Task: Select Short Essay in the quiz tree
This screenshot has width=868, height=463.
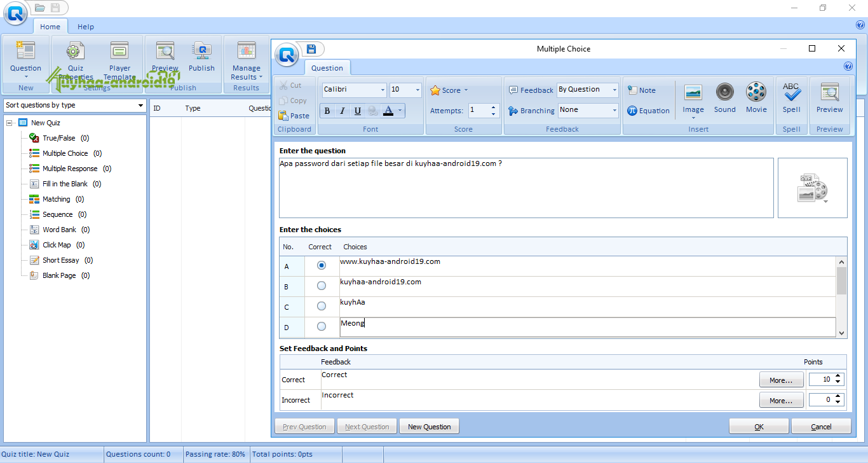Action: point(60,260)
